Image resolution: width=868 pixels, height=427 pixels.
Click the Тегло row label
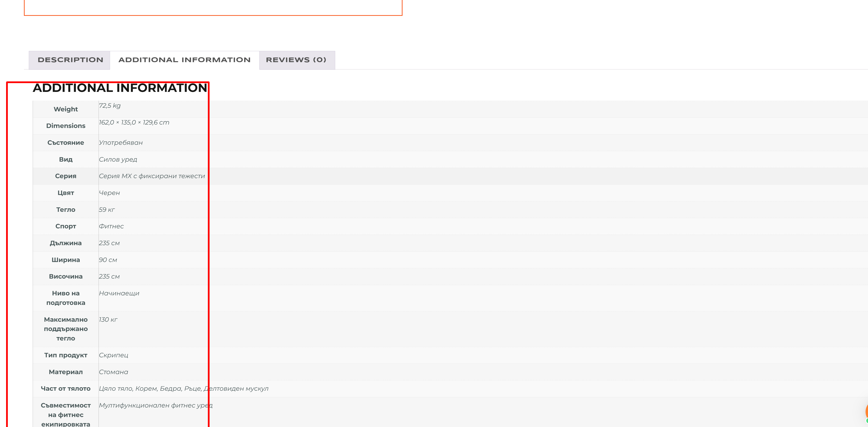[66, 209]
